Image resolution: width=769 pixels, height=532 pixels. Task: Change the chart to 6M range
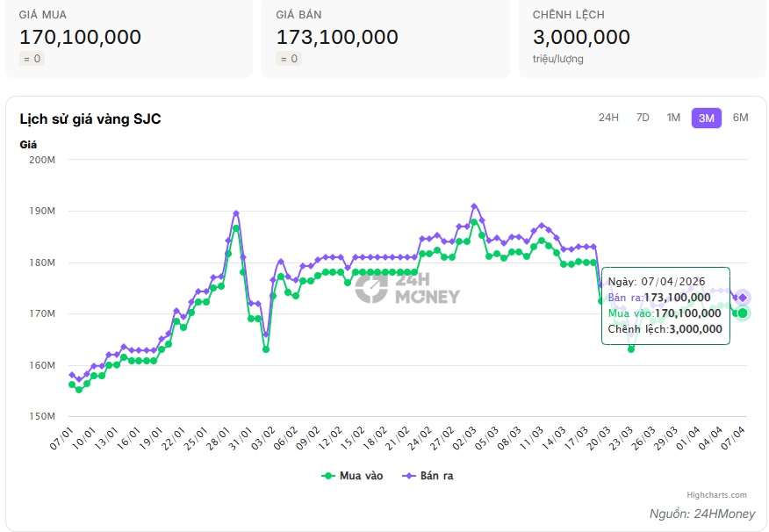click(740, 118)
